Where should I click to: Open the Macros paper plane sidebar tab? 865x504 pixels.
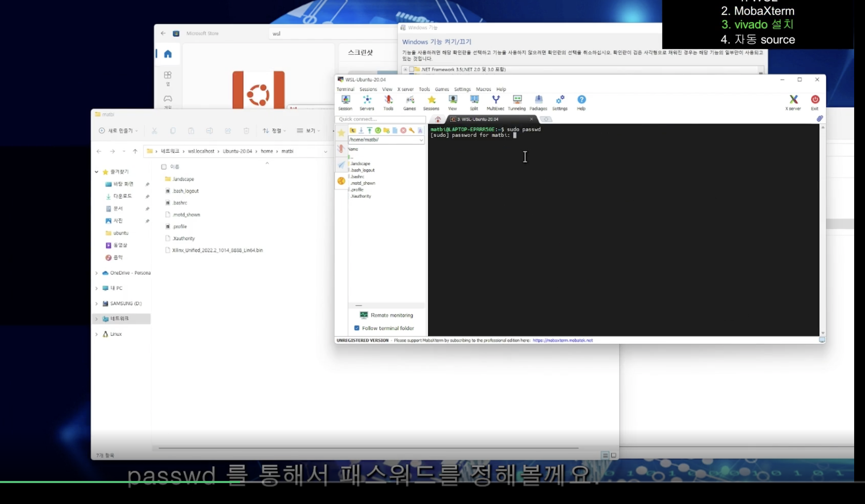(x=341, y=165)
